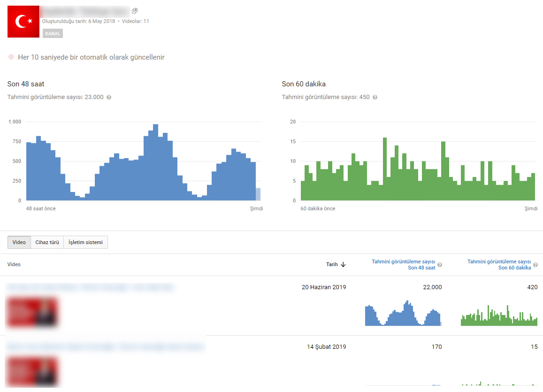
Task: Click help icon in Son 48 saat column header
Action: point(440,265)
